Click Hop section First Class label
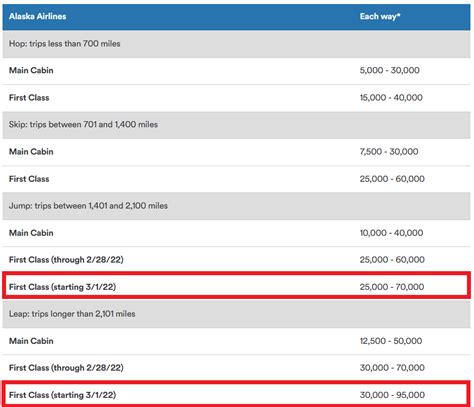The height and width of the screenshot is (407, 474). point(29,98)
